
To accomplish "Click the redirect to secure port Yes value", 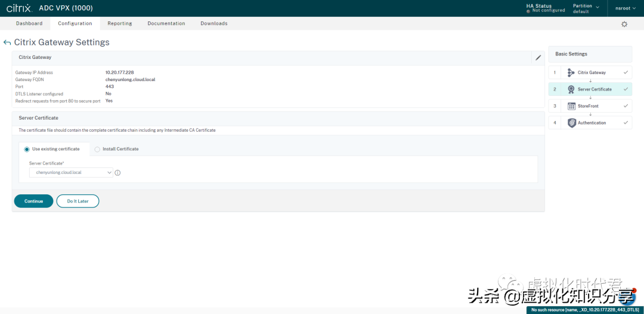I will (x=109, y=101).
